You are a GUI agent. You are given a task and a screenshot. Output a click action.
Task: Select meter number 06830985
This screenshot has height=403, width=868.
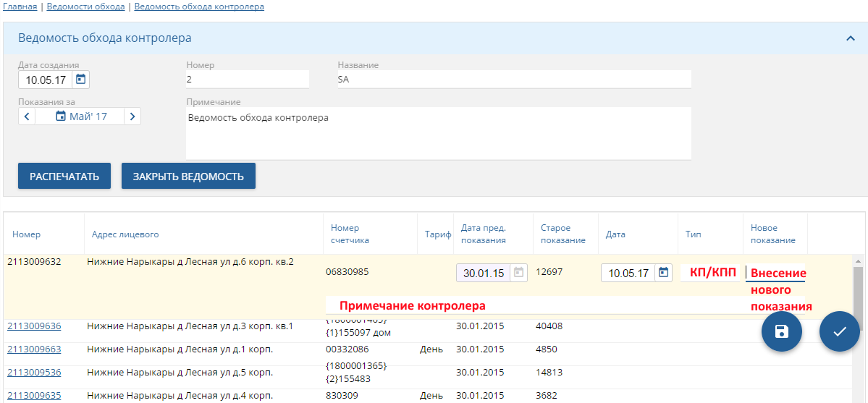click(x=347, y=272)
